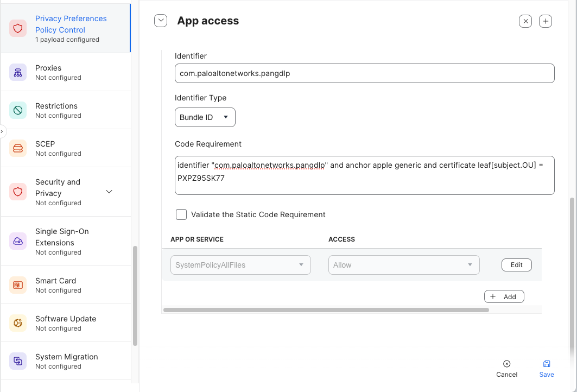The width and height of the screenshot is (577, 392).
Task: Click the Restrictions prohibited icon
Action: tap(18, 110)
